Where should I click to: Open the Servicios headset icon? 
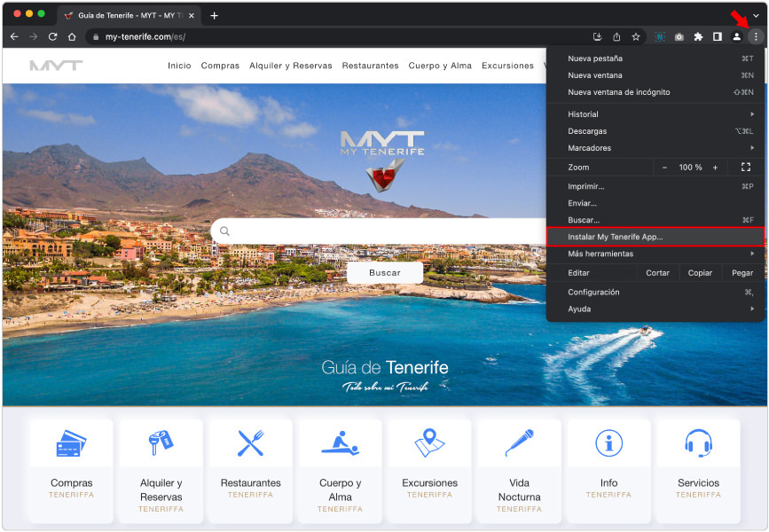pos(698,442)
